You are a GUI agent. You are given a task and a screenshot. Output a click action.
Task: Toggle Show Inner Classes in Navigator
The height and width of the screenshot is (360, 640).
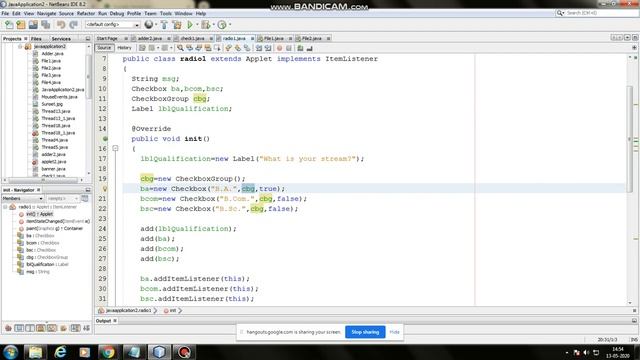click(x=51, y=328)
